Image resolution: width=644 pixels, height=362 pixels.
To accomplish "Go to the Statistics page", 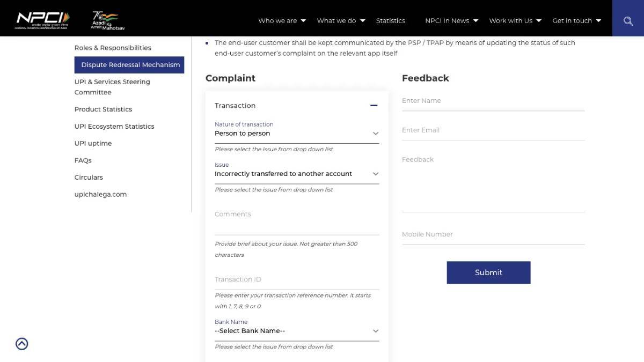I will point(390,21).
